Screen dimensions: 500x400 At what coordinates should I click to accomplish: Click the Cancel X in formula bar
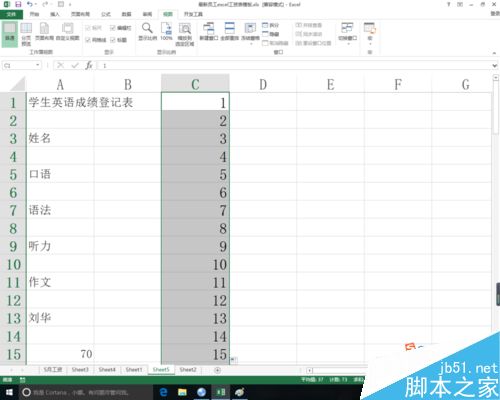[60, 65]
